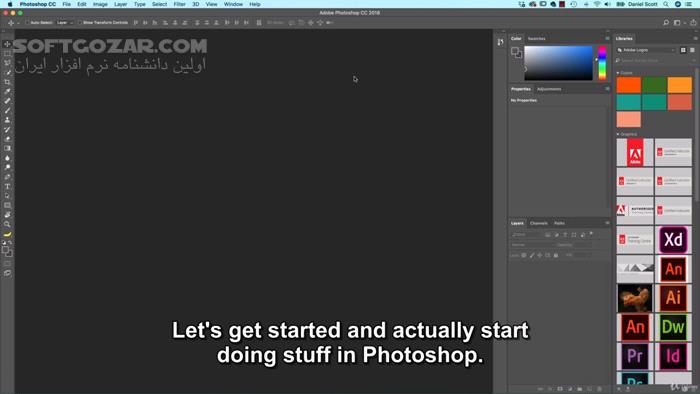
Task: Select the Move tool in the toolbar
Action: pyautogui.click(x=7, y=44)
